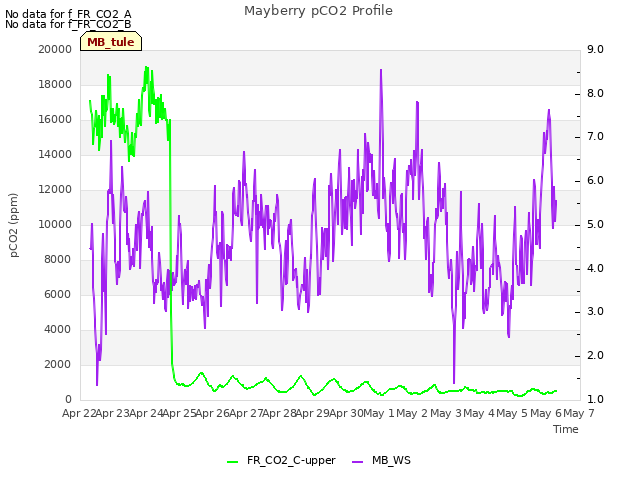The height and width of the screenshot is (480, 640).
Task: Click the 1.0 right axis tick label
Action: click(x=595, y=400)
